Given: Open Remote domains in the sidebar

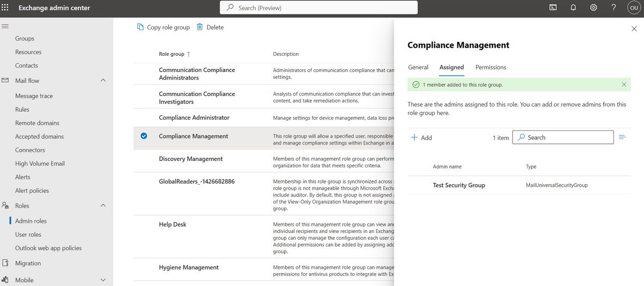Looking at the screenshot, I should click(38, 123).
